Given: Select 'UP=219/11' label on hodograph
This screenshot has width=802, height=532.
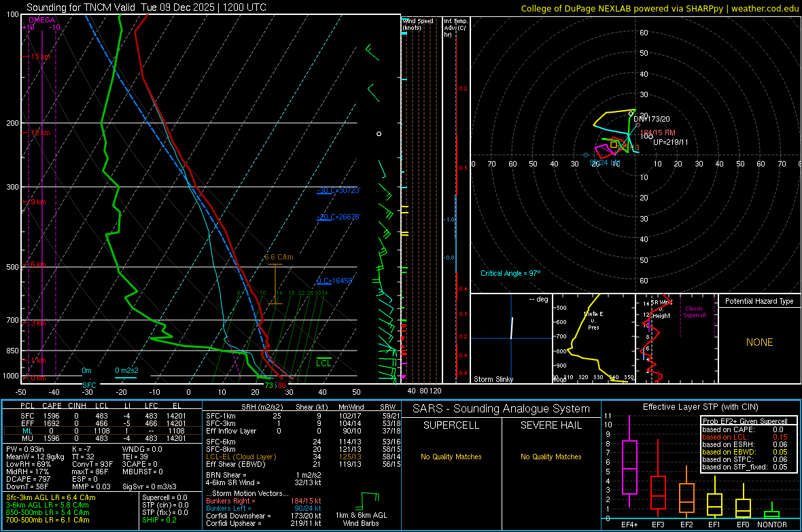Looking at the screenshot, I should [x=671, y=142].
